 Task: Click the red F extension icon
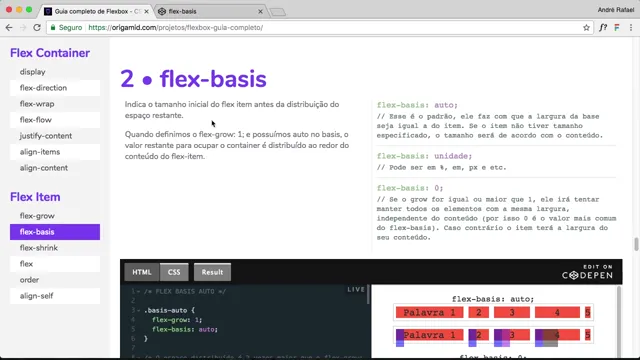point(617,28)
